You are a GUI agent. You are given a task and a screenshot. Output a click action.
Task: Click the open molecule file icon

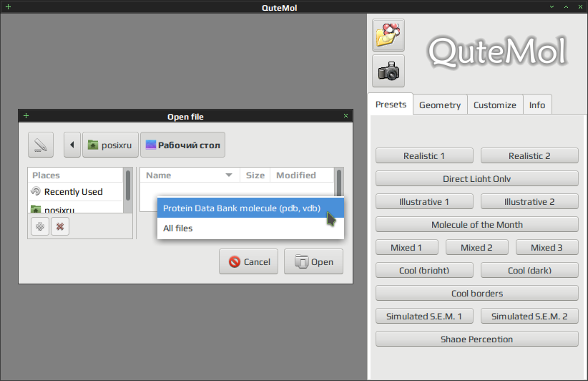coord(388,35)
